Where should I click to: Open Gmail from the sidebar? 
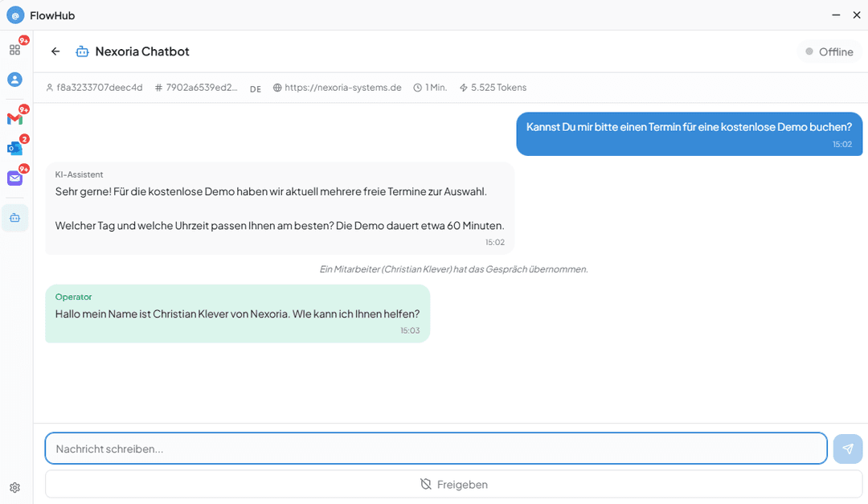coord(14,119)
